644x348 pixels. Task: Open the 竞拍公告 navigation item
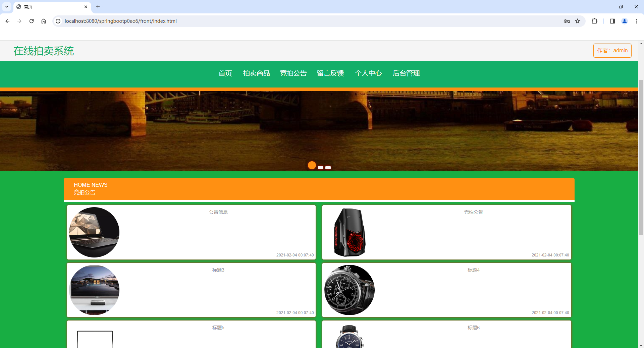[x=293, y=73]
